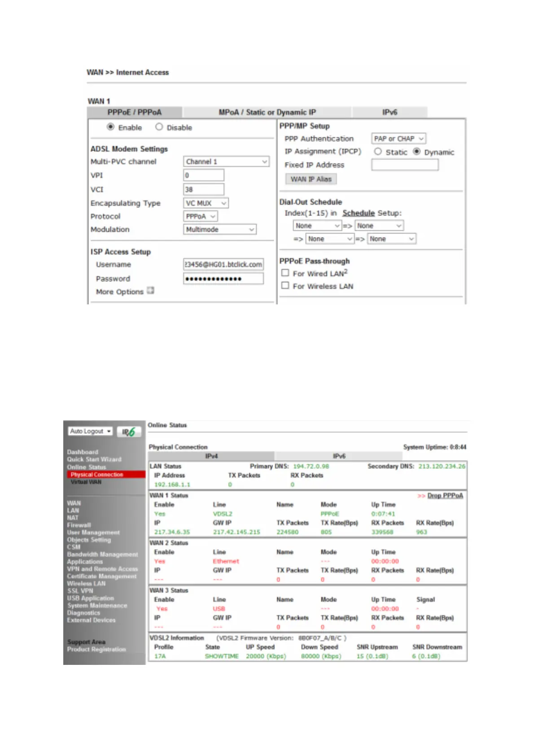Open External Devices in sidebar

[x=91, y=620]
